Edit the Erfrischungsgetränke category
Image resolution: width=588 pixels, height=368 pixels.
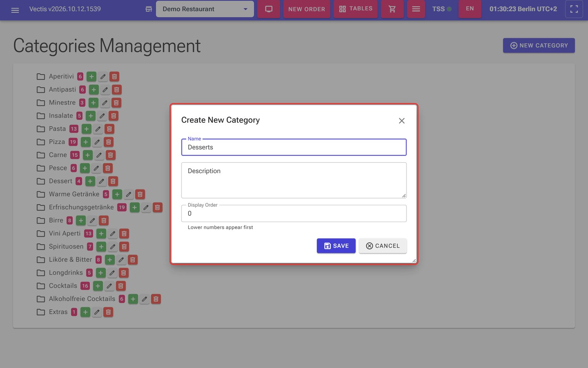(146, 207)
